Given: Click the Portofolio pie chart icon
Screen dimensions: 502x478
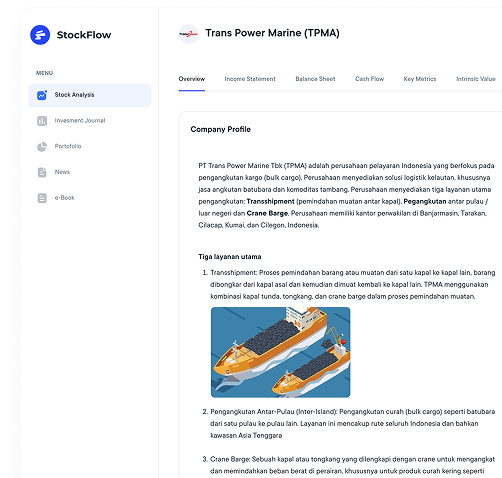Looking at the screenshot, I should [x=42, y=146].
